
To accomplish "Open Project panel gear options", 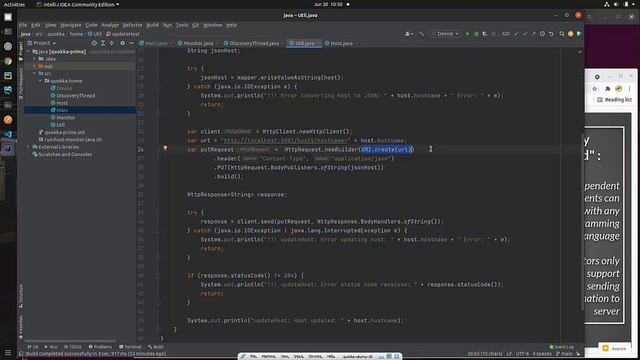I will (x=122, y=43).
